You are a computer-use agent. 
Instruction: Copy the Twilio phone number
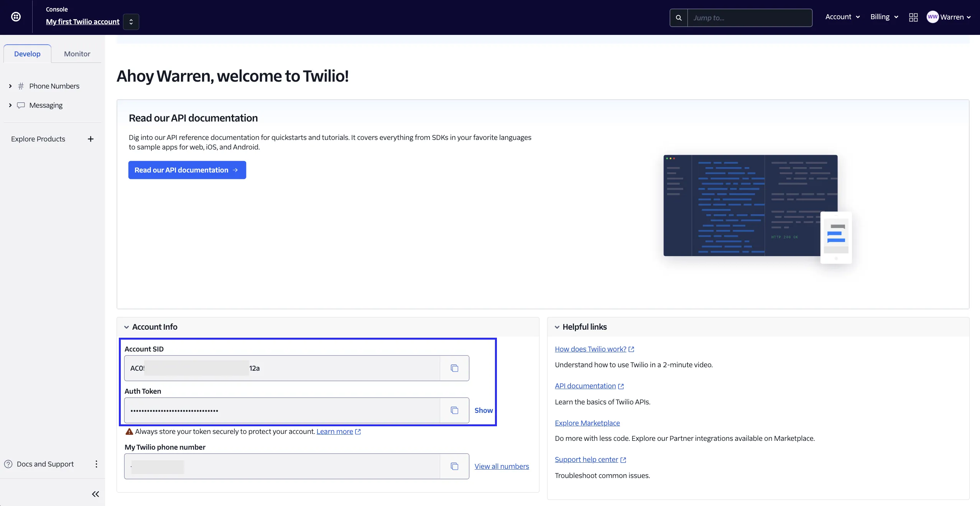click(454, 466)
